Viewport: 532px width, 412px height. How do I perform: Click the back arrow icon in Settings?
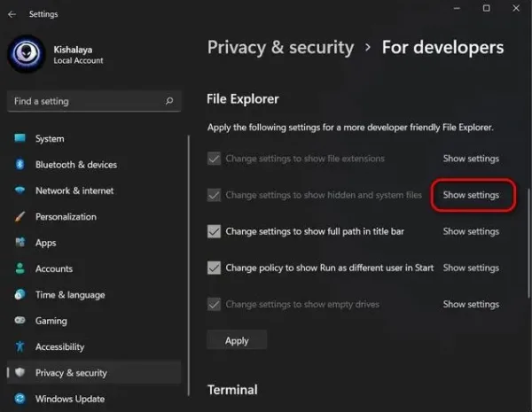12,14
